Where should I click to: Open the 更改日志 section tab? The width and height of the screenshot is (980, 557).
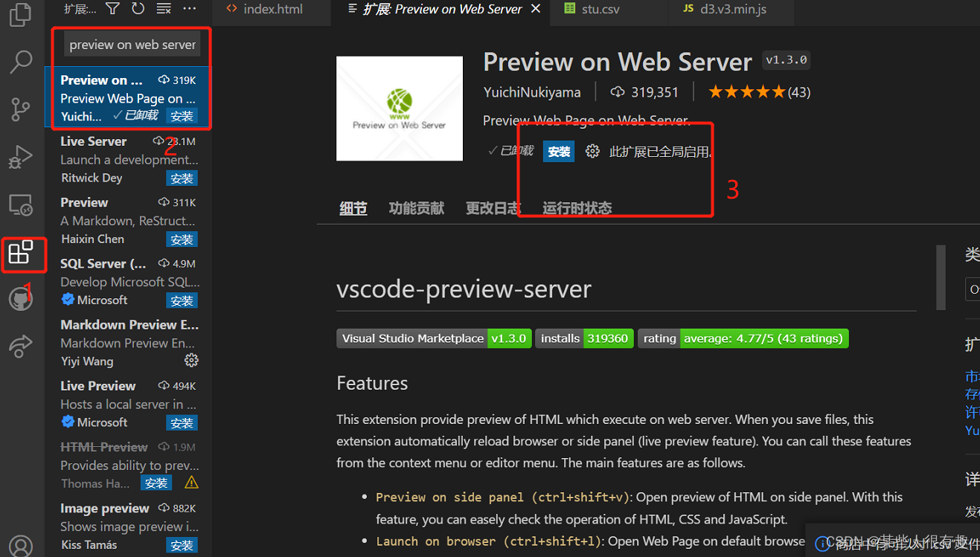point(493,208)
